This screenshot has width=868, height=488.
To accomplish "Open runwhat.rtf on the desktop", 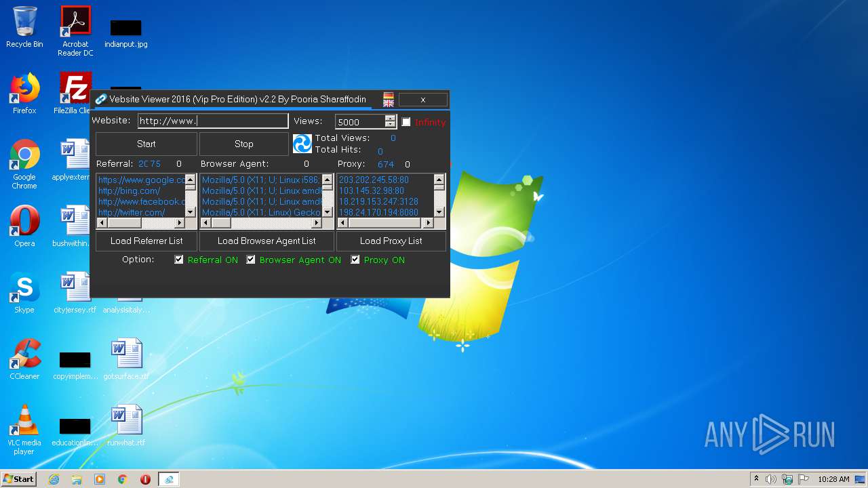I will click(x=126, y=425).
